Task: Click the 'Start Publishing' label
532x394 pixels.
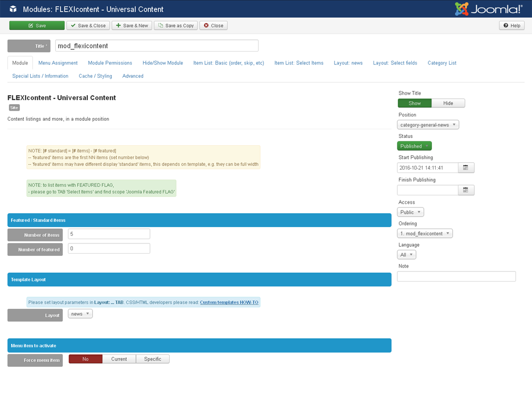Action: (x=415, y=157)
